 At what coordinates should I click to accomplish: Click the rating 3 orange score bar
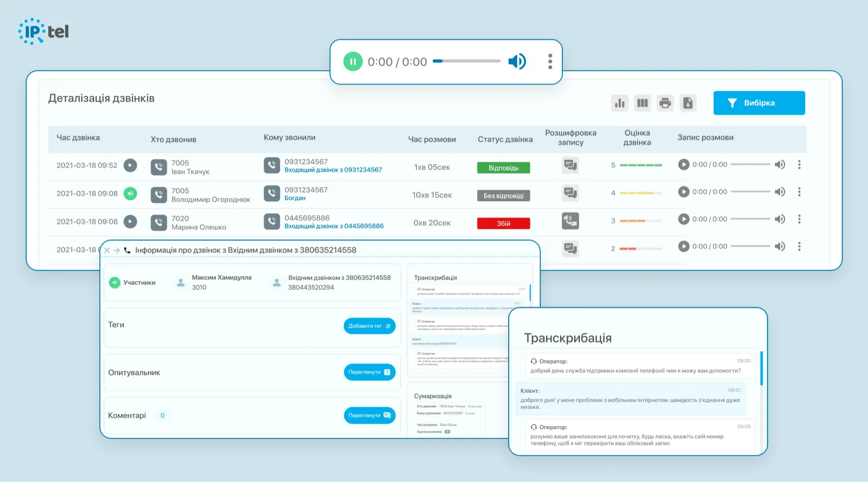coord(641,221)
